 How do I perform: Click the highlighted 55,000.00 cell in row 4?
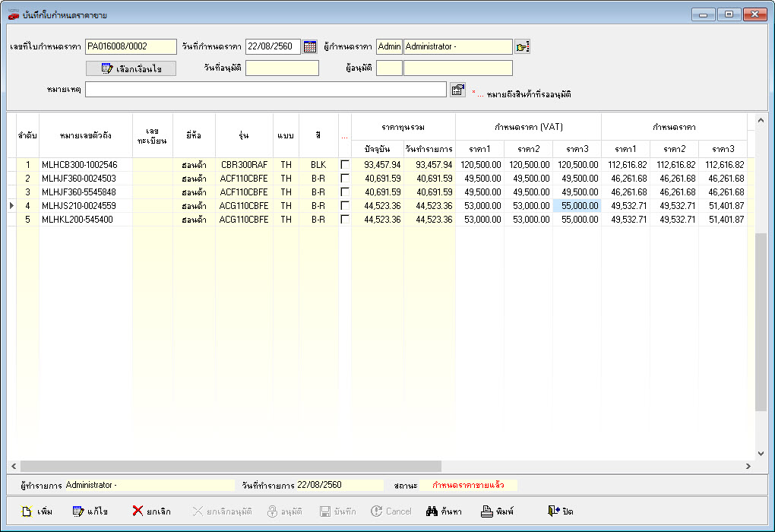(x=577, y=206)
